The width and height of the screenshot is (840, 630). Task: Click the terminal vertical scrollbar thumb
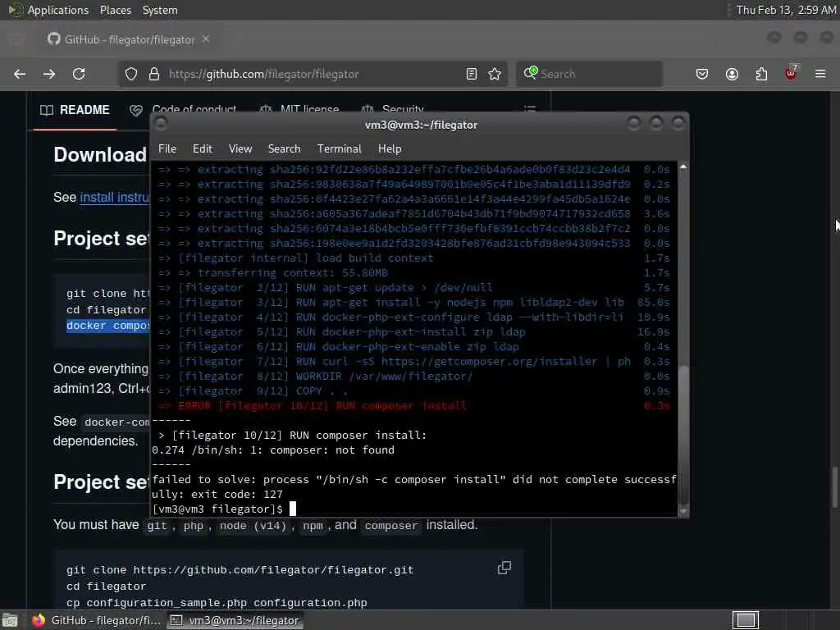tap(683, 434)
